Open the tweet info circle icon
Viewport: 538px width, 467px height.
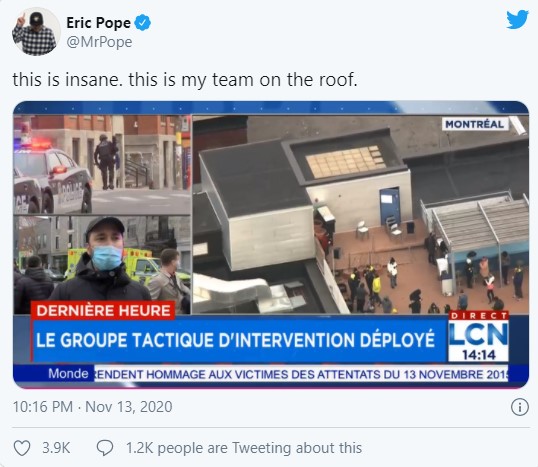[x=519, y=407]
